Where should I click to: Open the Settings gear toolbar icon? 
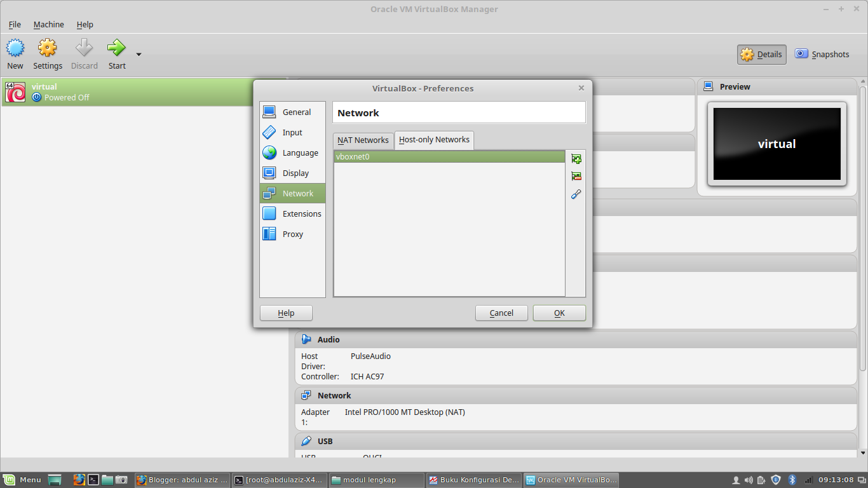coord(48,48)
